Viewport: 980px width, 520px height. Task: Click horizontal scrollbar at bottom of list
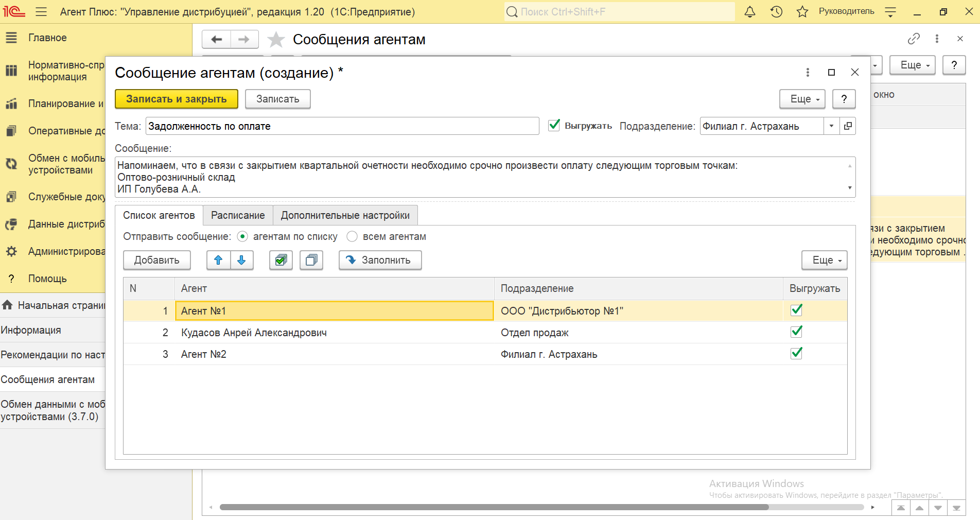[494, 507]
